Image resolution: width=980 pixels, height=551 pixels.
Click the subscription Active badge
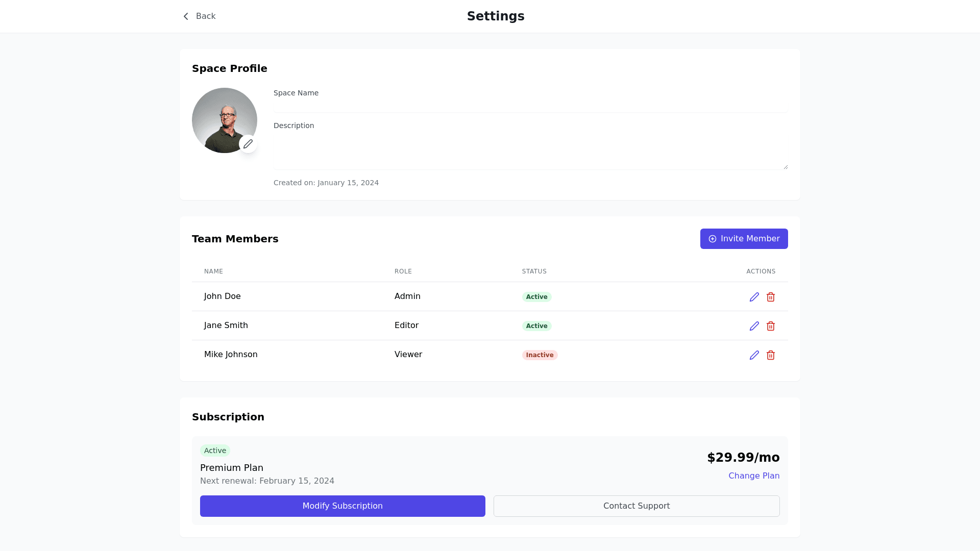[215, 450]
